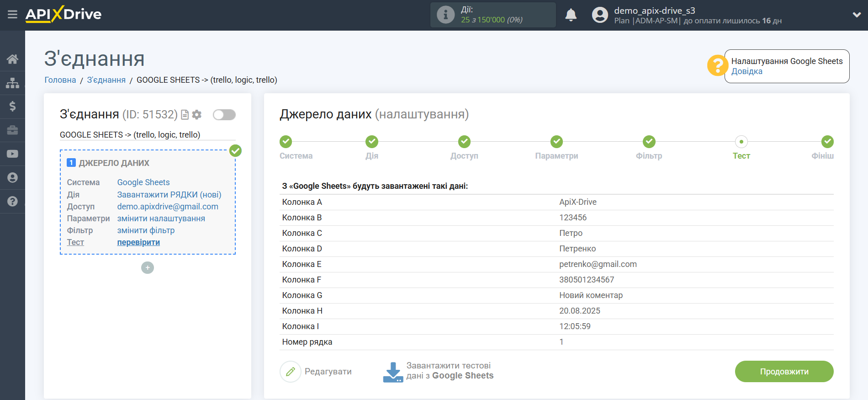
Task: Click the Дії usage counter panel
Action: coord(493,15)
